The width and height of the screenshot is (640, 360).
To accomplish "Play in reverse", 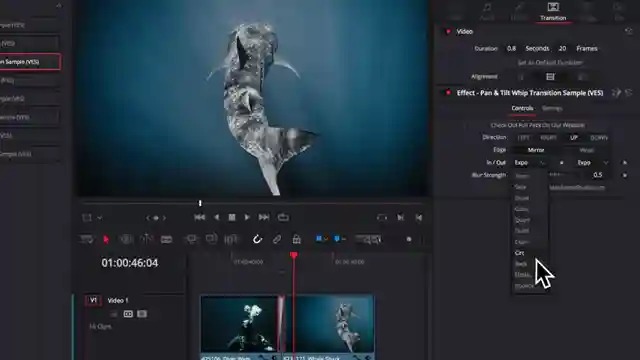I will point(216,218).
